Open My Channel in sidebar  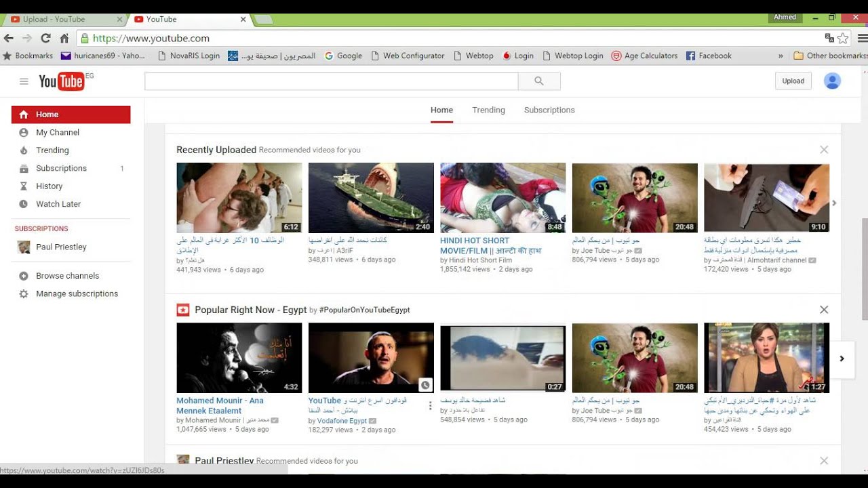pos(58,133)
